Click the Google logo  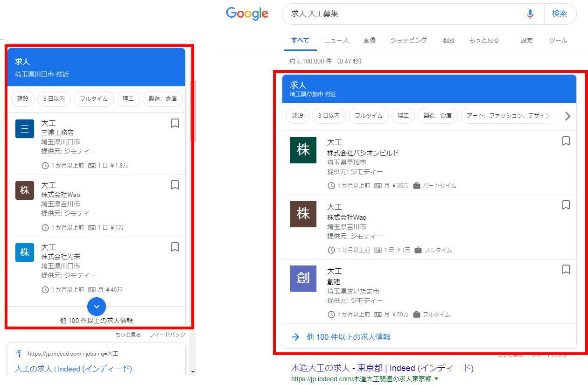coord(247,14)
